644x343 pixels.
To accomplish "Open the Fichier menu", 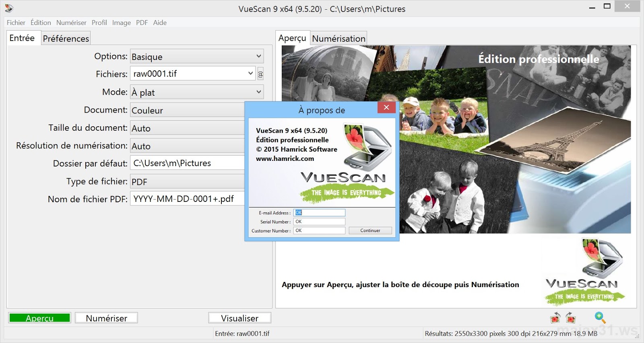I will click(16, 23).
